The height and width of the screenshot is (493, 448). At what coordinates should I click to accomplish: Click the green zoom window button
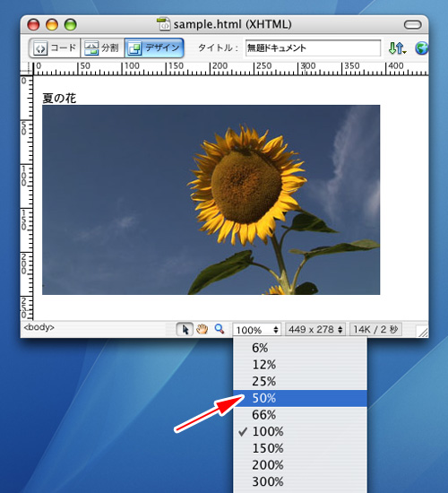click(71, 24)
